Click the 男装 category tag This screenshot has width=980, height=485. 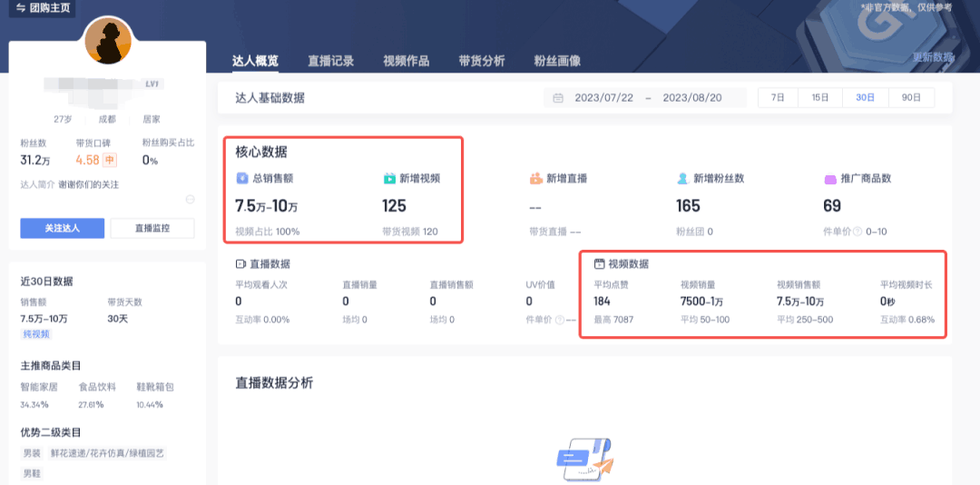point(31,452)
